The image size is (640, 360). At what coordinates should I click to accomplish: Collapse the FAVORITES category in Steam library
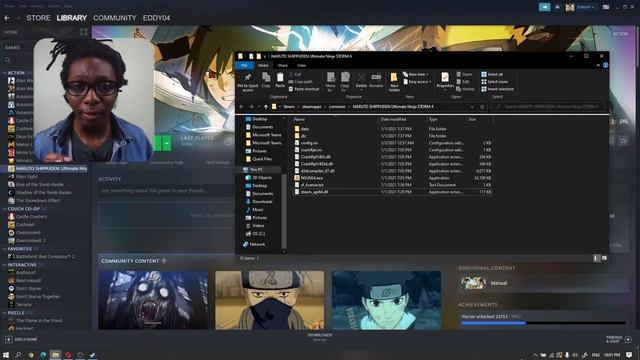click(x=4, y=249)
